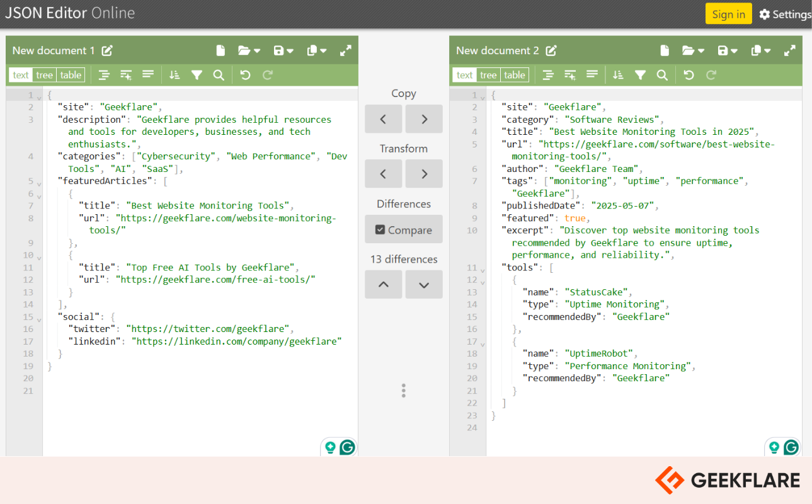Click the "13 differences" label

[x=404, y=259]
